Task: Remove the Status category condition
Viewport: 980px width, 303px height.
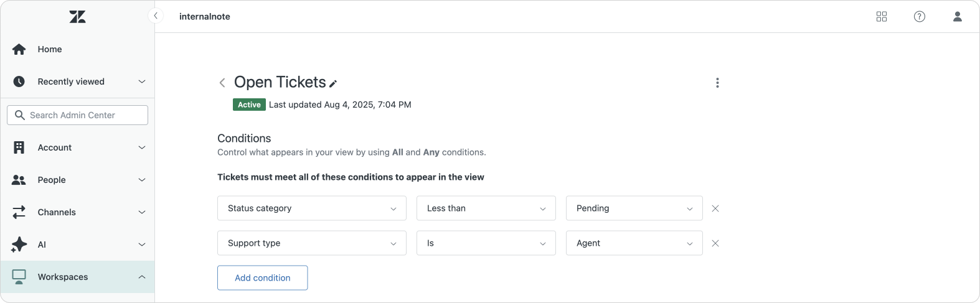Action: point(715,208)
